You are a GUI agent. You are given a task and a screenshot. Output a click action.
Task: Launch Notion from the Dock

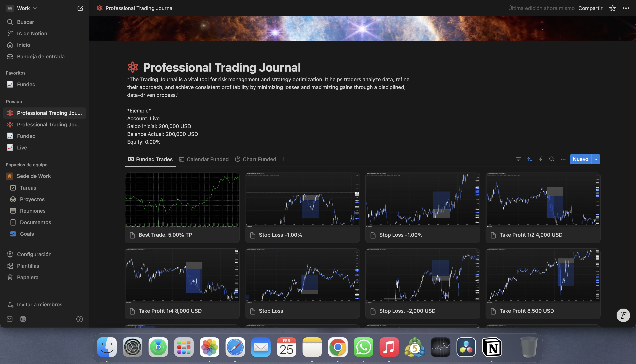coord(492,347)
